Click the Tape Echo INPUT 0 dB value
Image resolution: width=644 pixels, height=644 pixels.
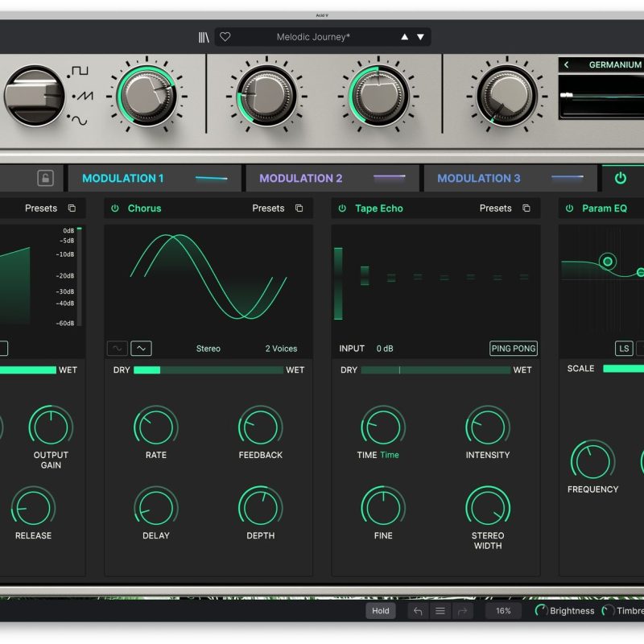tap(385, 349)
